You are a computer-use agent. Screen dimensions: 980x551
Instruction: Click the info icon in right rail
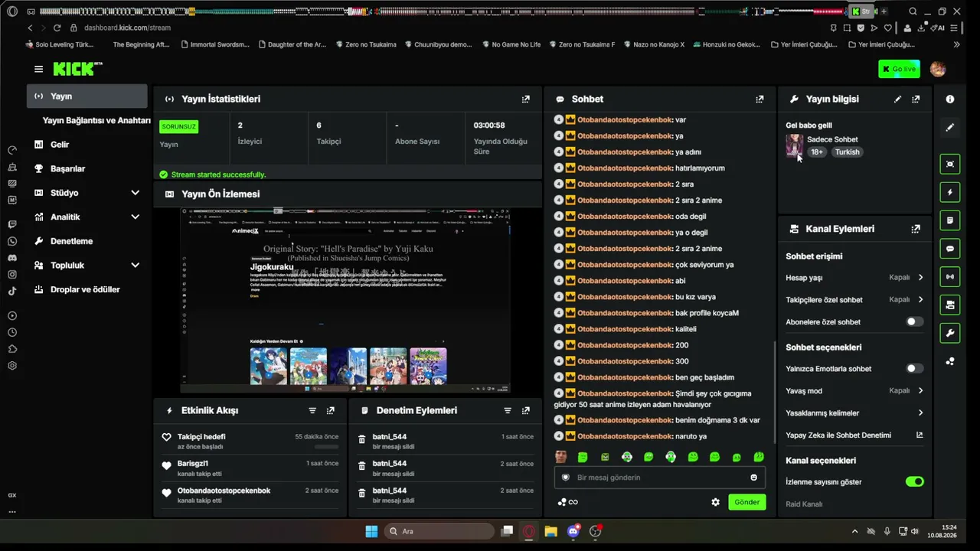(950, 99)
